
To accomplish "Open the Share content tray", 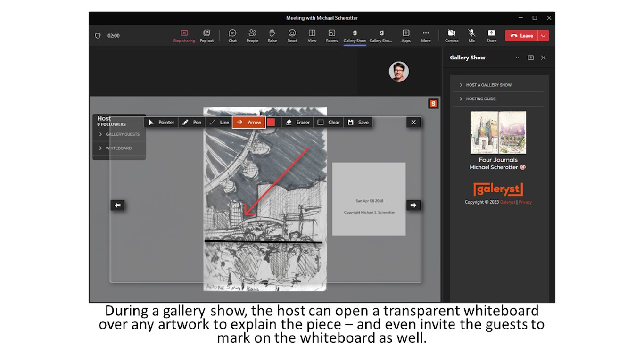I will pyautogui.click(x=491, y=36).
